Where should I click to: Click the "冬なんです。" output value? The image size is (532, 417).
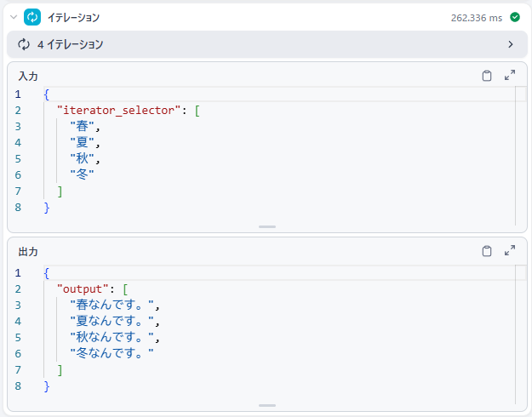(x=112, y=353)
